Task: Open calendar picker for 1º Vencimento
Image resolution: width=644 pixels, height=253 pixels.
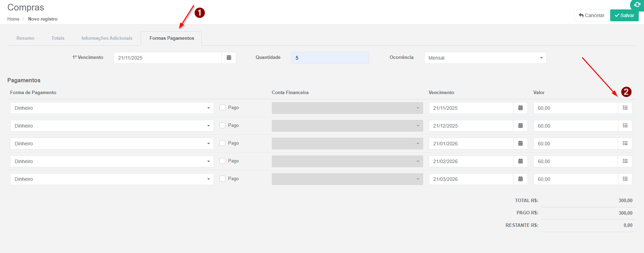Action: [x=229, y=58]
